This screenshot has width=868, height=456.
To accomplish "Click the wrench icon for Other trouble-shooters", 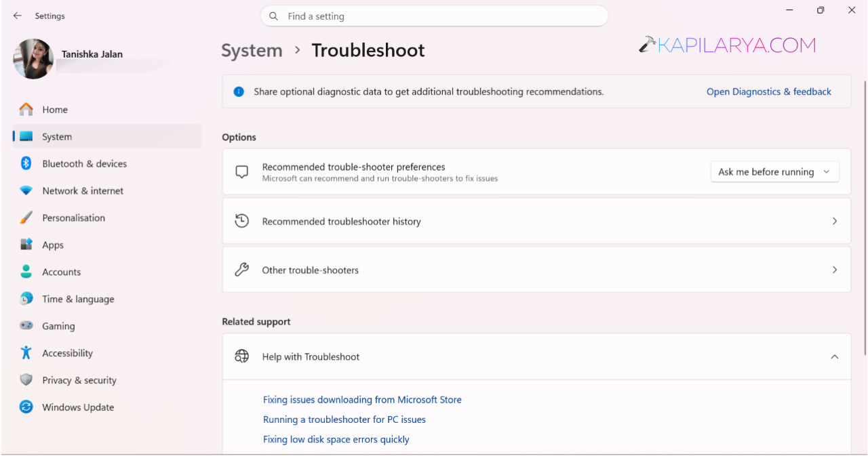I will tap(241, 270).
